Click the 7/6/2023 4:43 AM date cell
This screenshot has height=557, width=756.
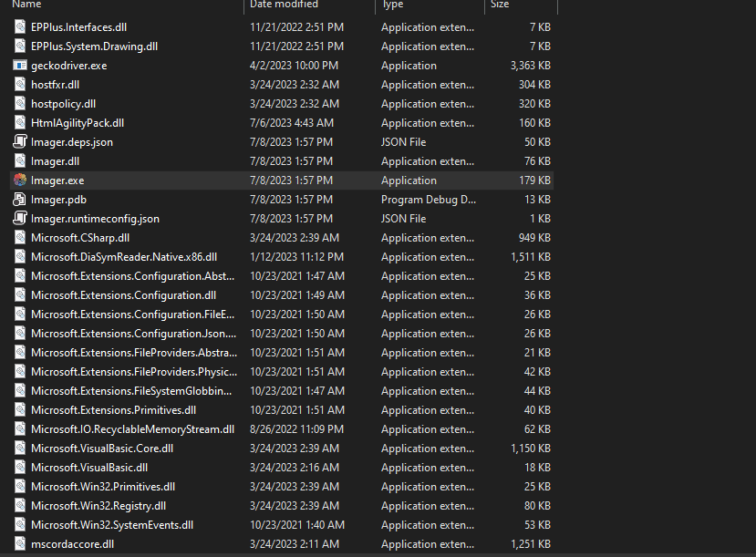click(x=292, y=123)
